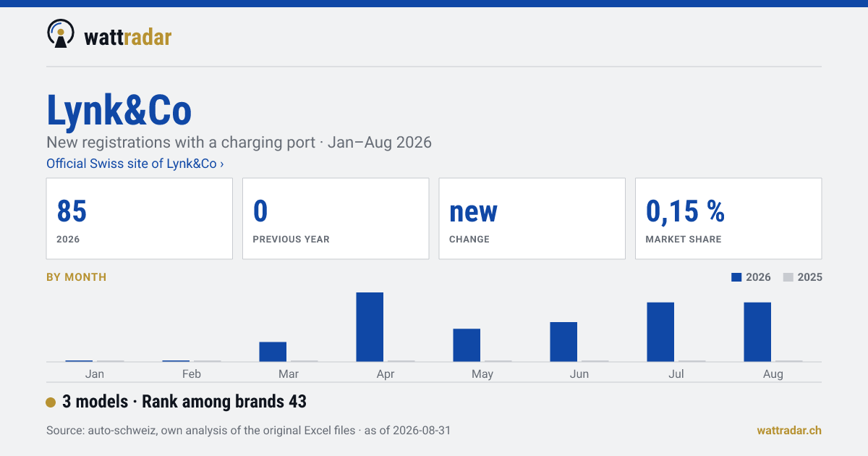Click the March 2026 bar in chart

(x=273, y=352)
